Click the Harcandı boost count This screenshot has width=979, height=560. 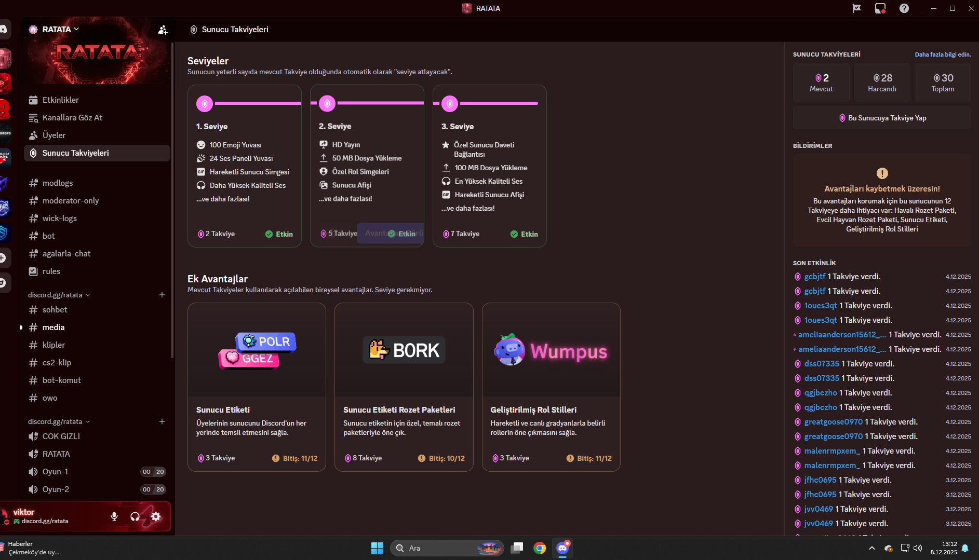(x=882, y=83)
